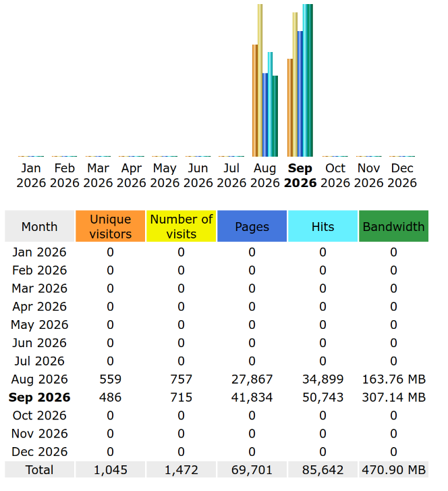Click the Jan 2026 row label
This screenshot has height=491, width=448.
pyautogui.click(x=39, y=252)
